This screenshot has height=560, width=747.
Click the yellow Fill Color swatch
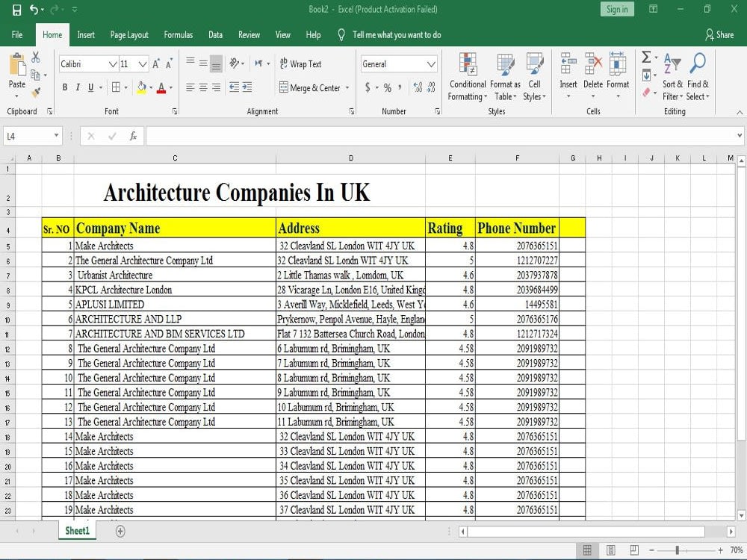[141, 87]
